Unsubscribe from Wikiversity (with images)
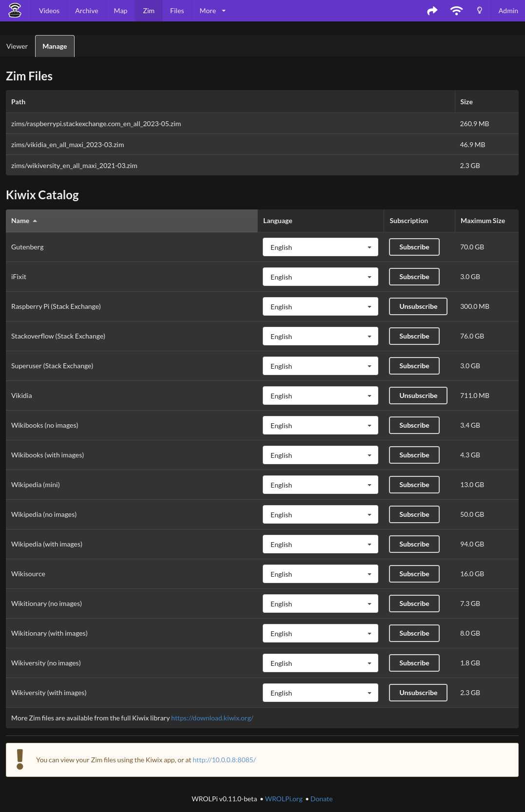The height and width of the screenshot is (812, 525). pyautogui.click(x=418, y=693)
